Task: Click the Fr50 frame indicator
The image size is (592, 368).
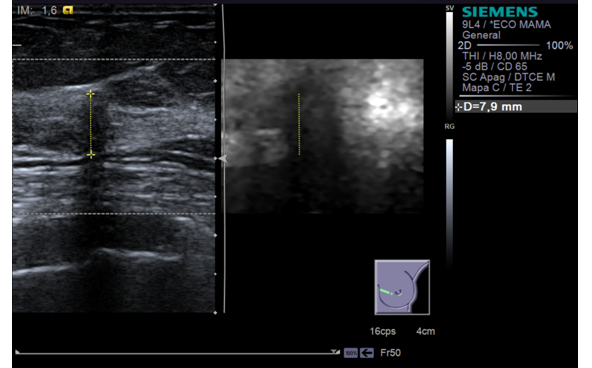Action: pyautogui.click(x=390, y=353)
